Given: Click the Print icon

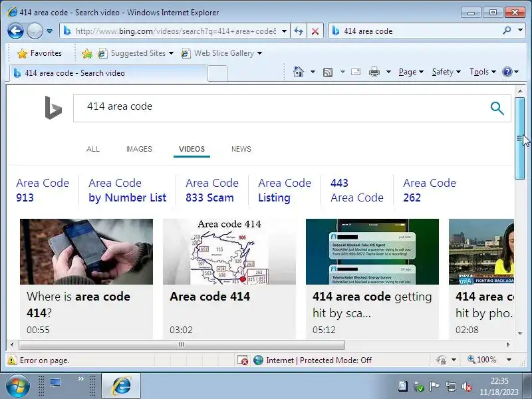Looking at the screenshot, I should [374, 72].
